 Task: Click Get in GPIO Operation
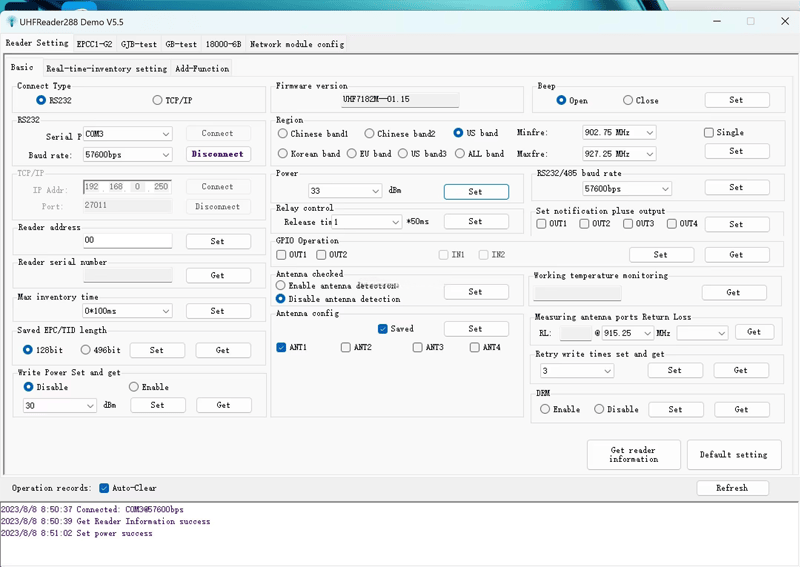click(737, 254)
